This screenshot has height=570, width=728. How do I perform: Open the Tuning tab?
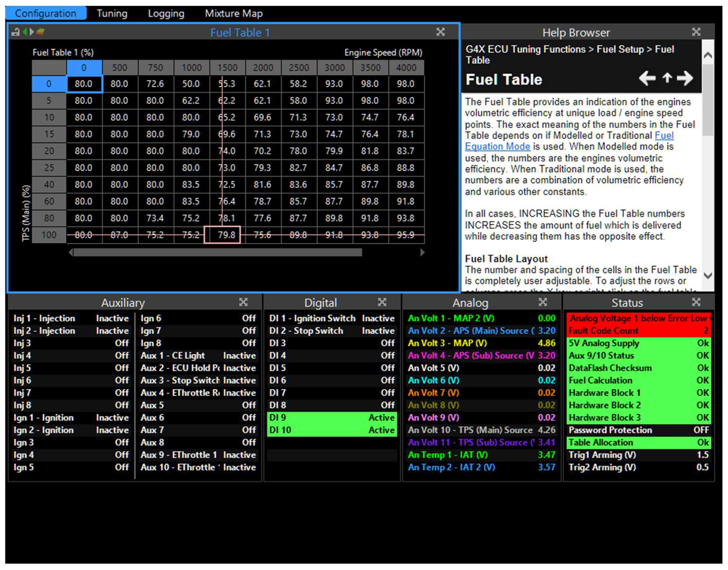coord(112,13)
